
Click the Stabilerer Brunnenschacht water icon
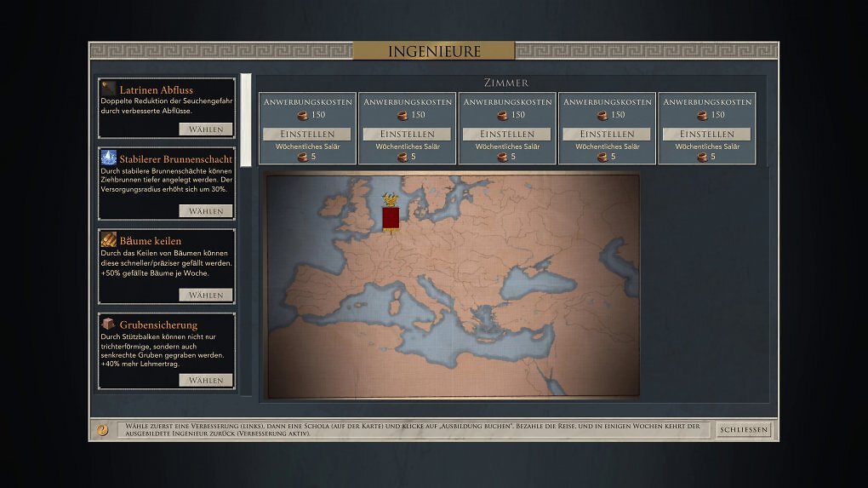point(109,158)
